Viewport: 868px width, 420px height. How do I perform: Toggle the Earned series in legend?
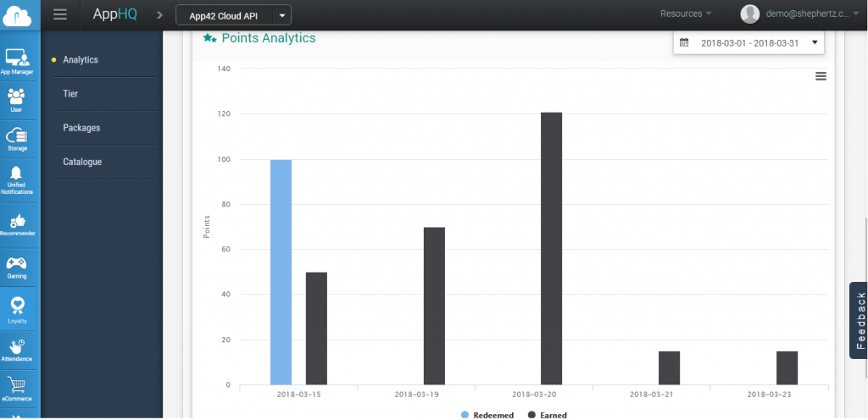(548, 415)
